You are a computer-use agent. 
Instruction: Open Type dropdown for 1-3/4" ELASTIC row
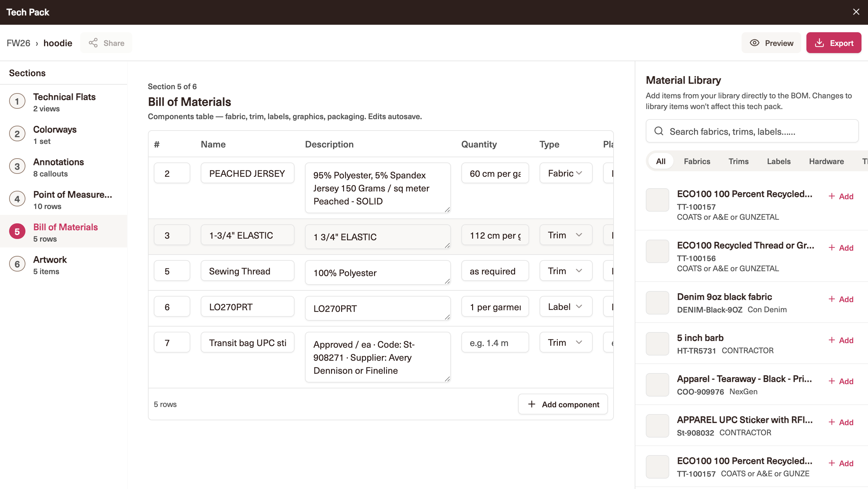566,235
